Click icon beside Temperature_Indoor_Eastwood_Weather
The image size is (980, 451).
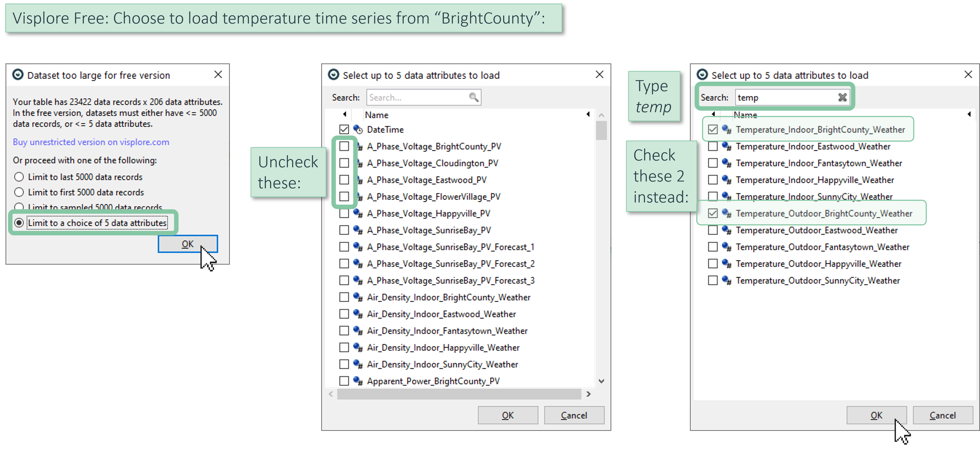click(x=727, y=147)
